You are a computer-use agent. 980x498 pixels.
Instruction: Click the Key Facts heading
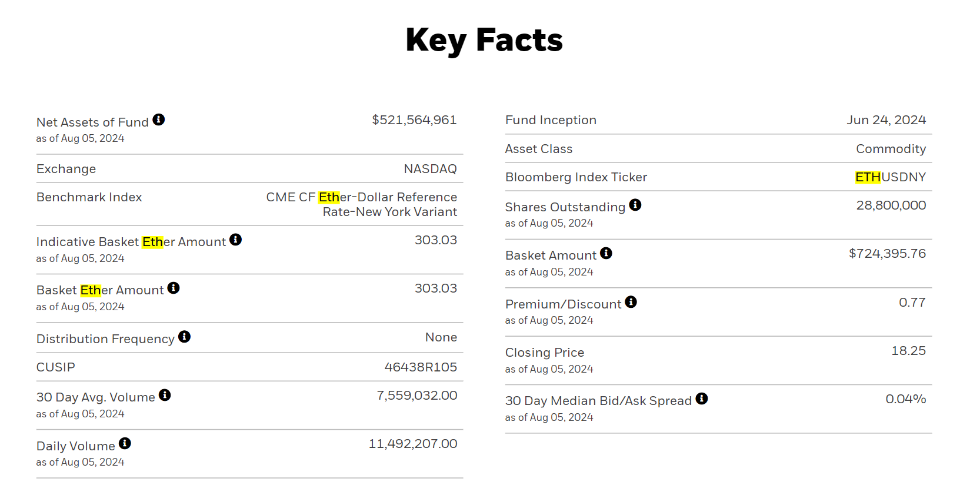click(484, 40)
